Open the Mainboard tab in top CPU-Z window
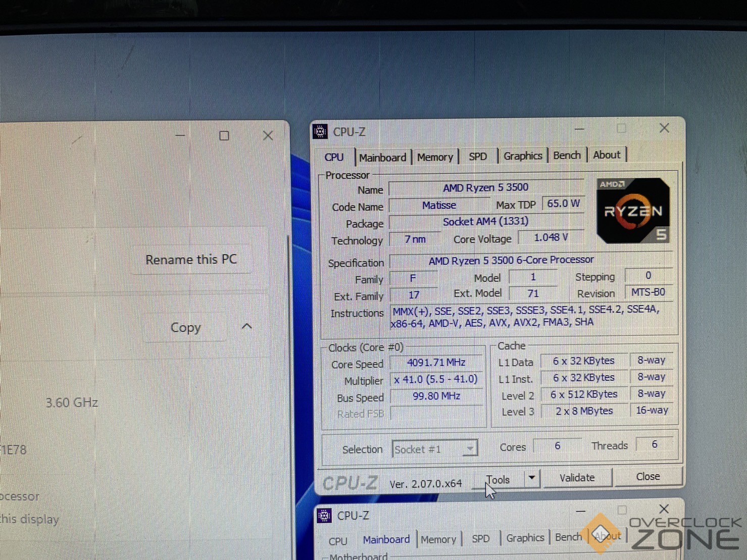Viewport: 747px width, 560px height. pyautogui.click(x=382, y=157)
